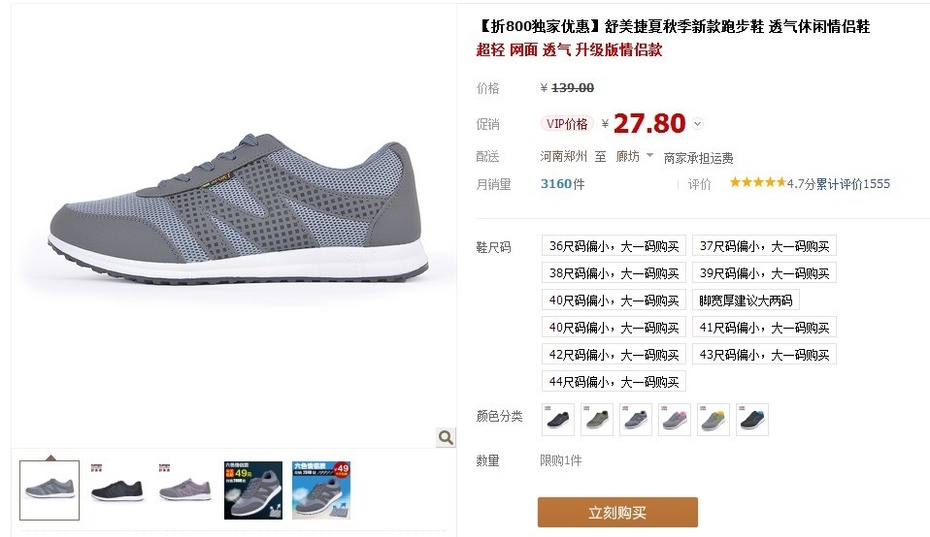This screenshot has height=537, width=930.
Task: Expand the VIP price dropdown arrow
Action: (x=698, y=124)
